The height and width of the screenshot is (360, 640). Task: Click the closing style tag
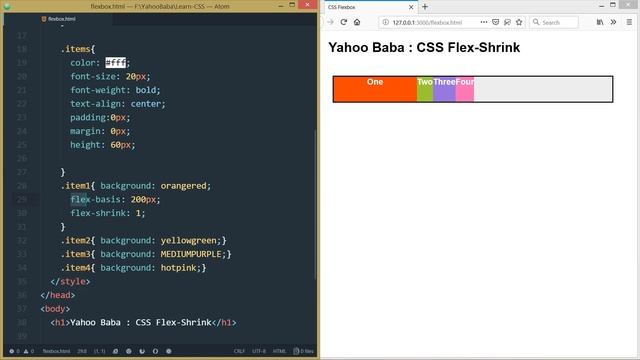70,281
